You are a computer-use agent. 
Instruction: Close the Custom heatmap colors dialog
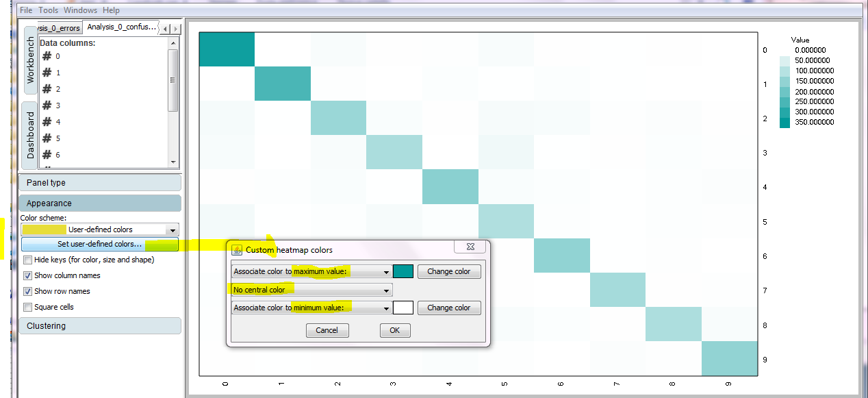click(471, 249)
